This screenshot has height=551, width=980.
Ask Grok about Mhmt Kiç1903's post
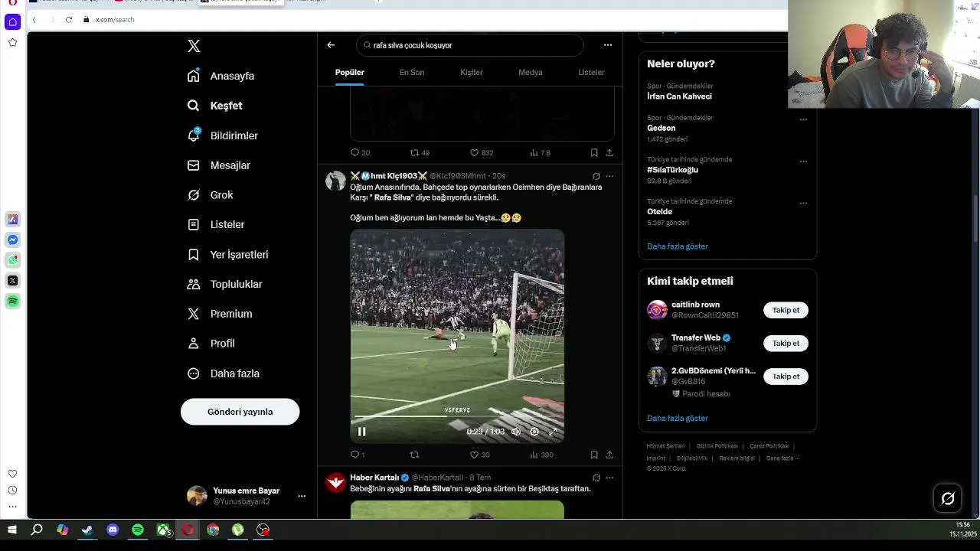[x=596, y=176]
